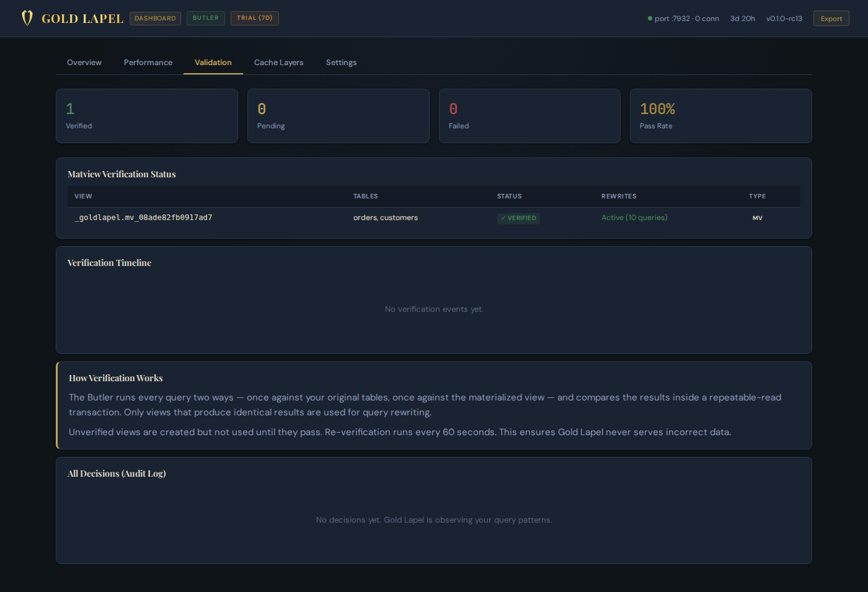868x592 pixels.
Task: Open Active (10 queries) rewrites link
Action: click(634, 218)
